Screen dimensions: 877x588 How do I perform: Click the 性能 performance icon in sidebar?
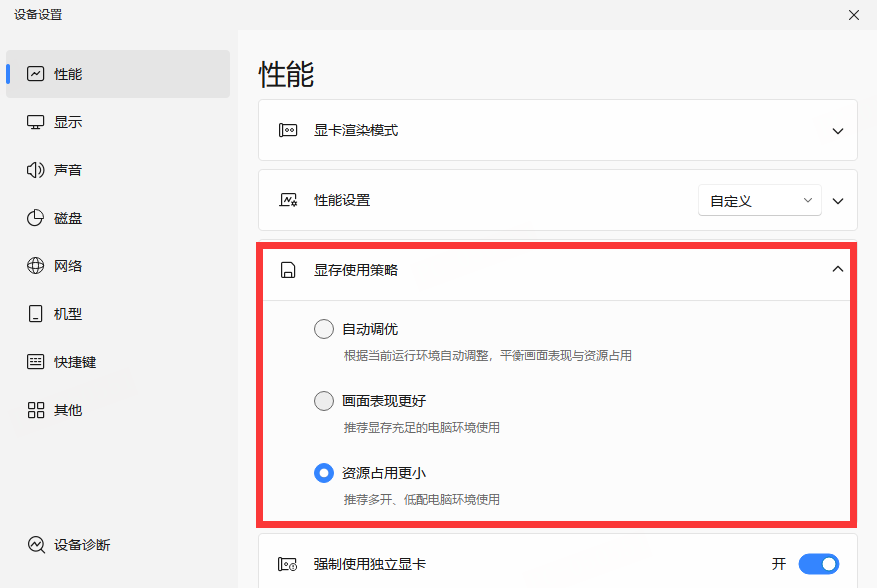(x=36, y=74)
